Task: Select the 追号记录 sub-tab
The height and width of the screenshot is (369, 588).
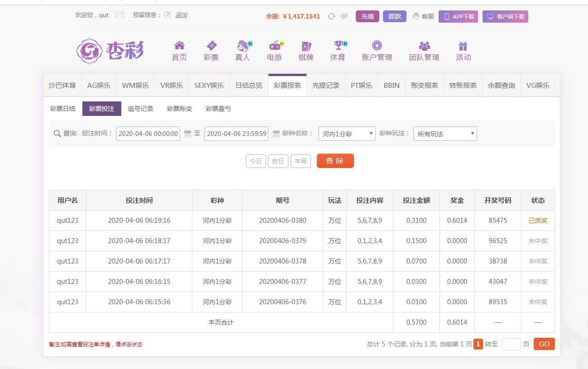Action: 140,109
